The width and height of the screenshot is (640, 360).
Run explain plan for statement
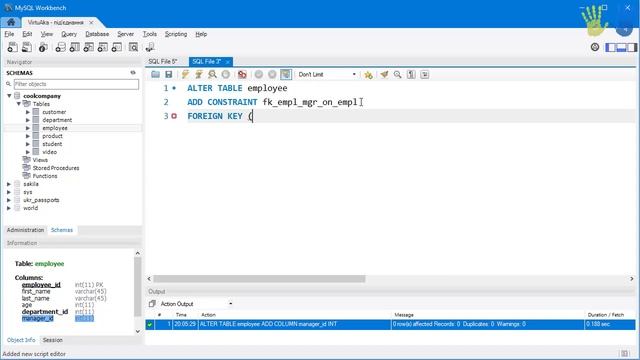[x=212, y=74]
